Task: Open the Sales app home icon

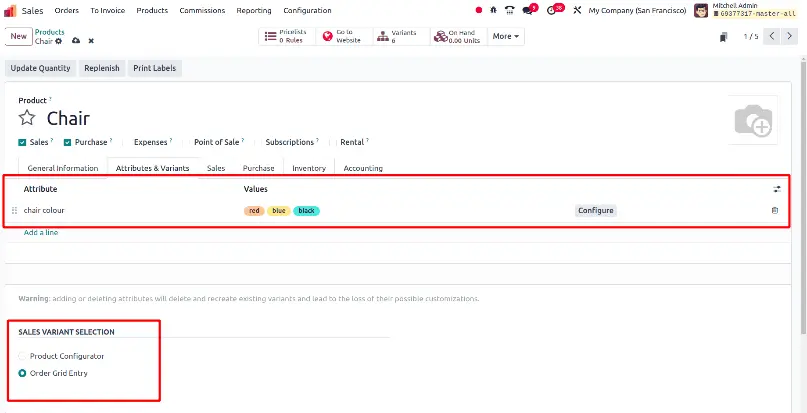Action: pyautogui.click(x=10, y=10)
